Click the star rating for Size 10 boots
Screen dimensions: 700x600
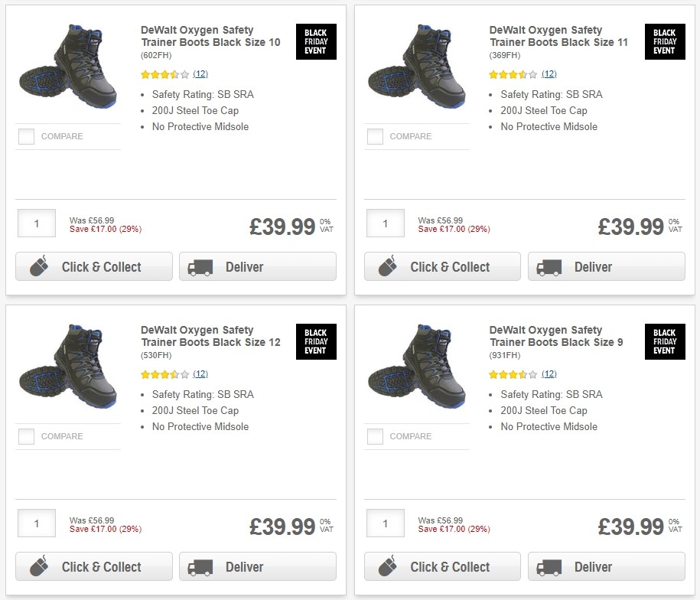click(x=164, y=74)
